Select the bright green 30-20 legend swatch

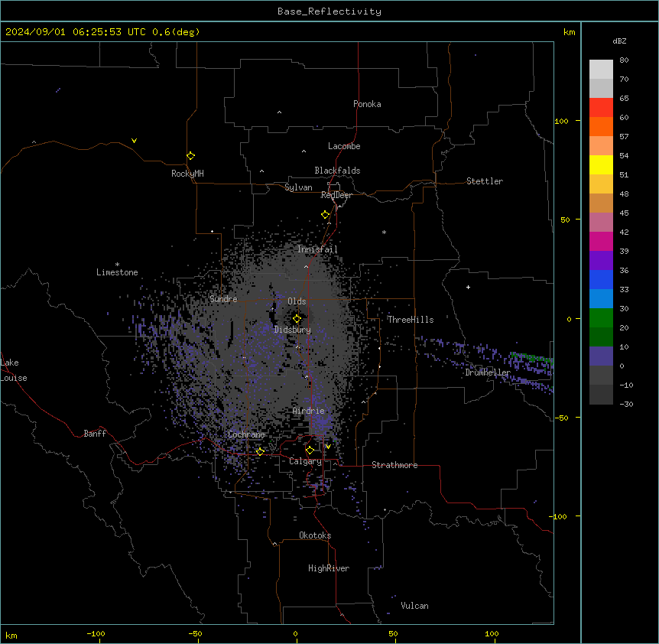[x=601, y=318]
